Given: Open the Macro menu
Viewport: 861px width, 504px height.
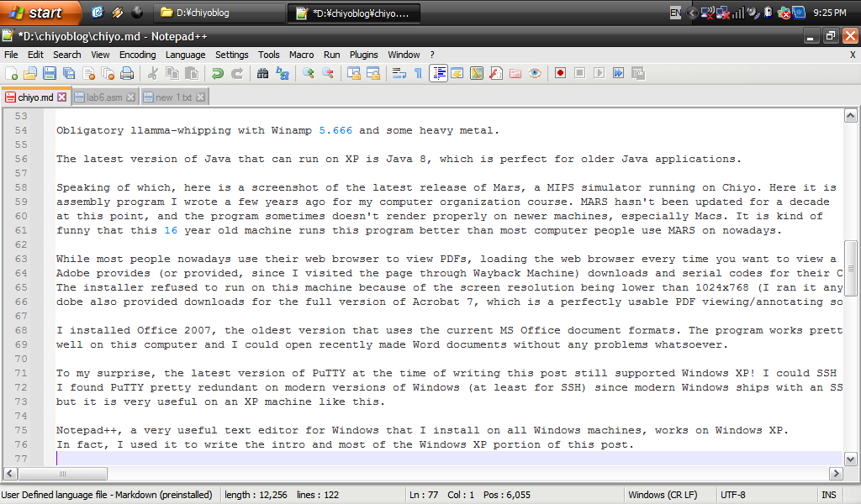Looking at the screenshot, I should [302, 55].
